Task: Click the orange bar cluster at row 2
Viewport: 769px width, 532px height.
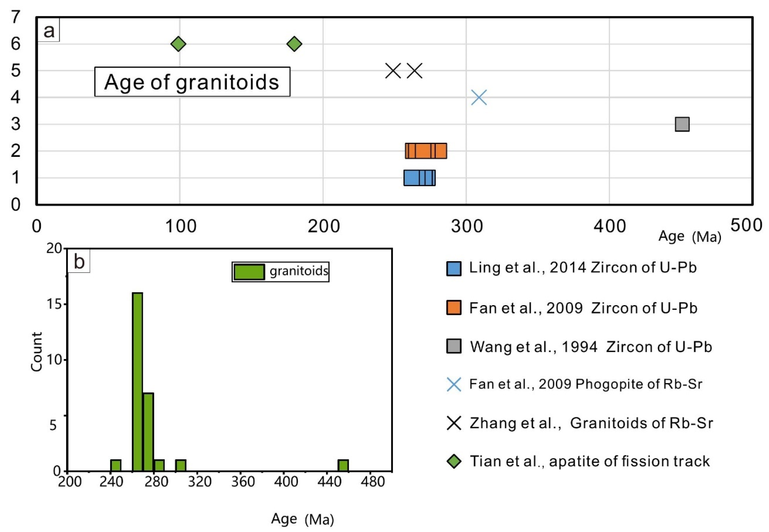Action: 426,151
